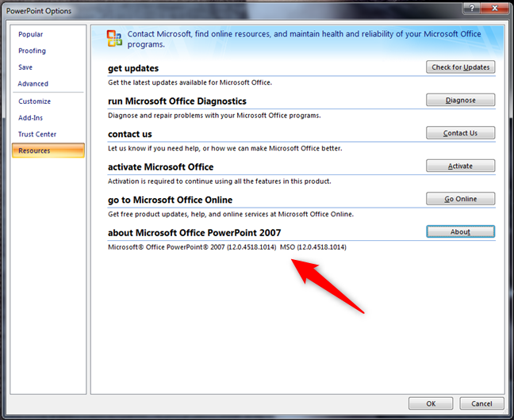Click 'Get free product updates' description
This screenshot has height=420, width=514.
click(231, 214)
